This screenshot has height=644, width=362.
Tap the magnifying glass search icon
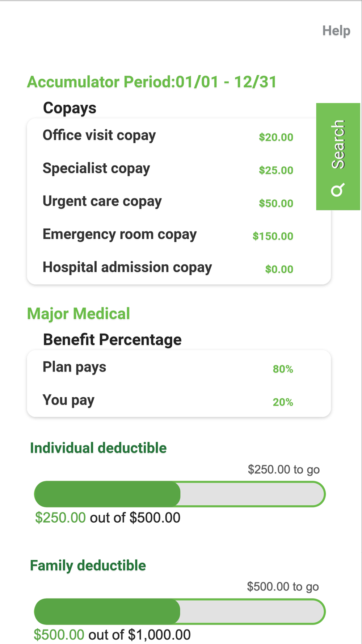(x=337, y=190)
